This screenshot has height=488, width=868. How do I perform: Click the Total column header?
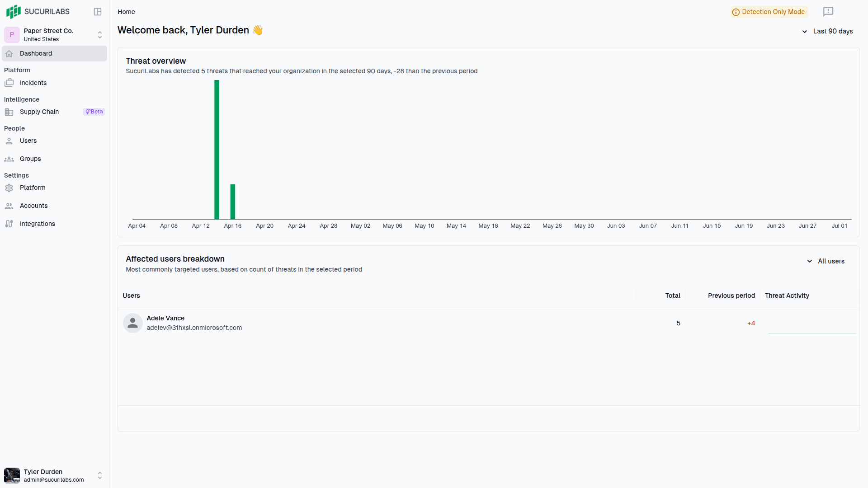click(673, 296)
